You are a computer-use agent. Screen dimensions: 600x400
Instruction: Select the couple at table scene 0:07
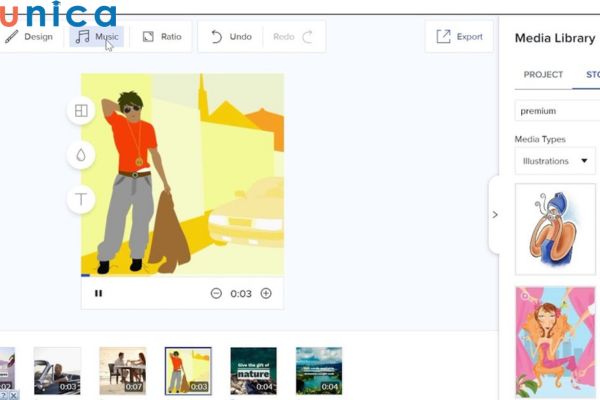pos(123,371)
